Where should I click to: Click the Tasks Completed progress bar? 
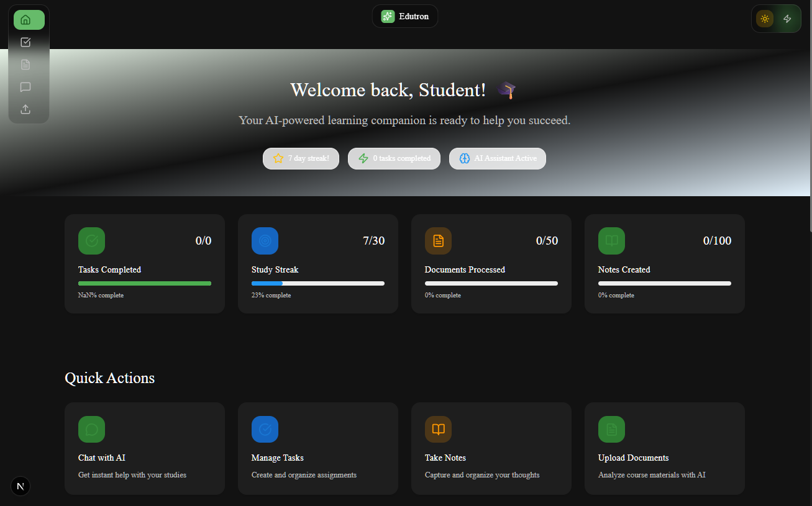coord(145,283)
